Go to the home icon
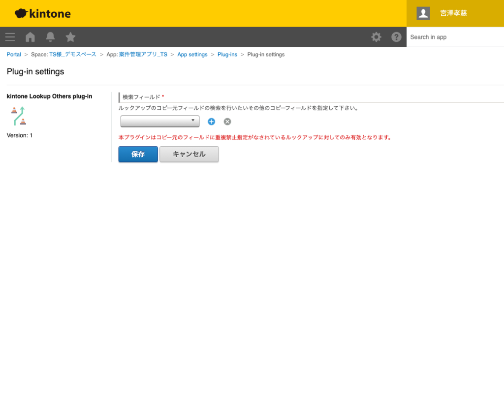Image resolution: width=504 pixels, height=420 pixels. point(31,37)
